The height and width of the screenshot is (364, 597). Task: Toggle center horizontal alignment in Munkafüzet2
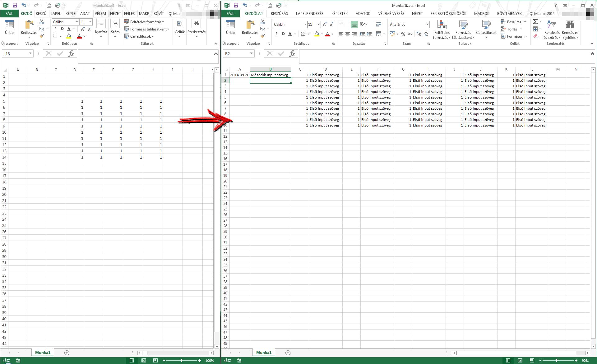(348, 34)
